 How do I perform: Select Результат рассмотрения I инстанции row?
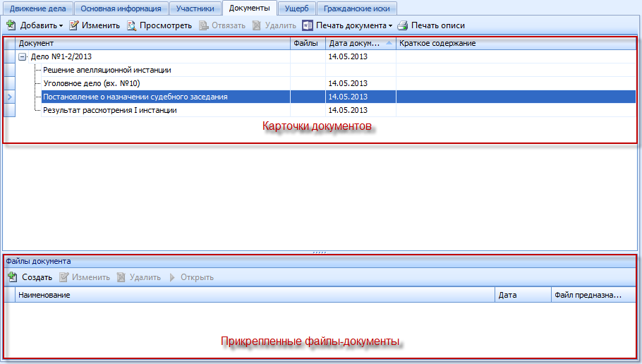coord(325,110)
